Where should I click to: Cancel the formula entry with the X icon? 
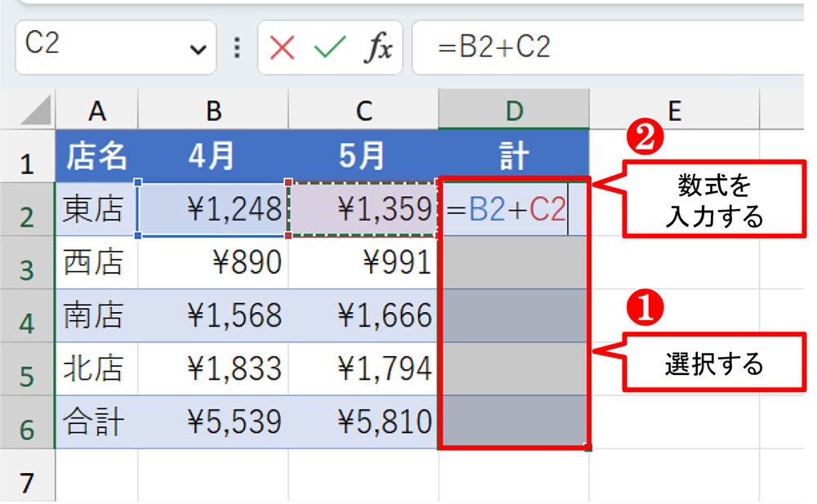pos(282,48)
